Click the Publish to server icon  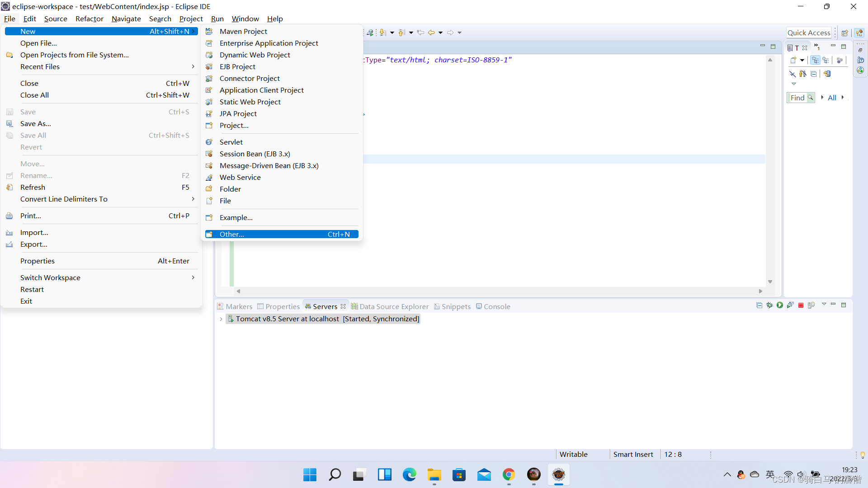pyautogui.click(x=811, y=305)
